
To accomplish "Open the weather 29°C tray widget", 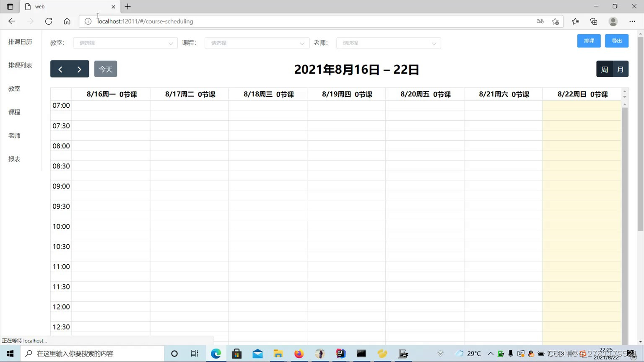I will pos(468,354).
